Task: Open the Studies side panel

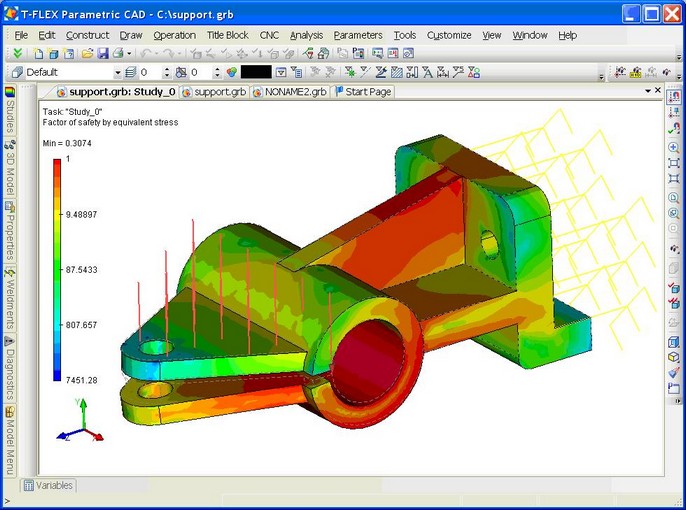Action: click(10, 110)
